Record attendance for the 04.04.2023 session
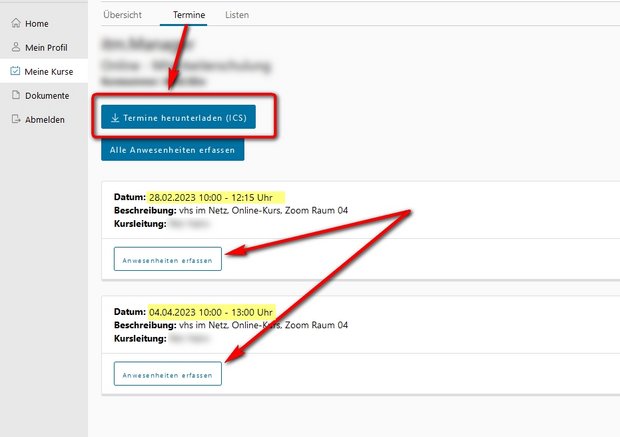The height and width of the screenshot is (437, 620). (x=168, y=374)
